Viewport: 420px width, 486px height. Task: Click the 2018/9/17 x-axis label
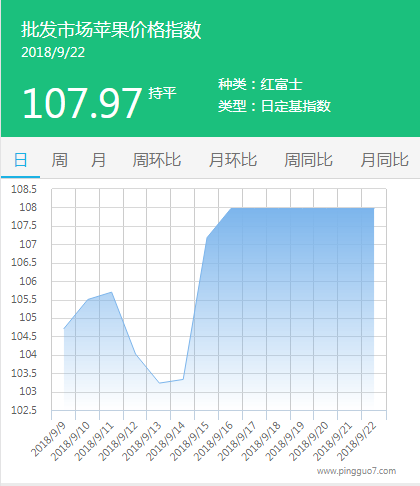point(238,441)
